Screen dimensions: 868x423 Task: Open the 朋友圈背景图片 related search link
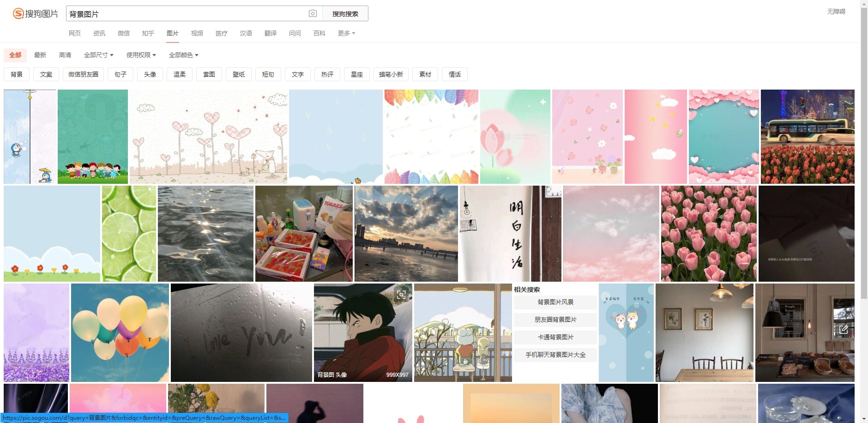(555, 320)
